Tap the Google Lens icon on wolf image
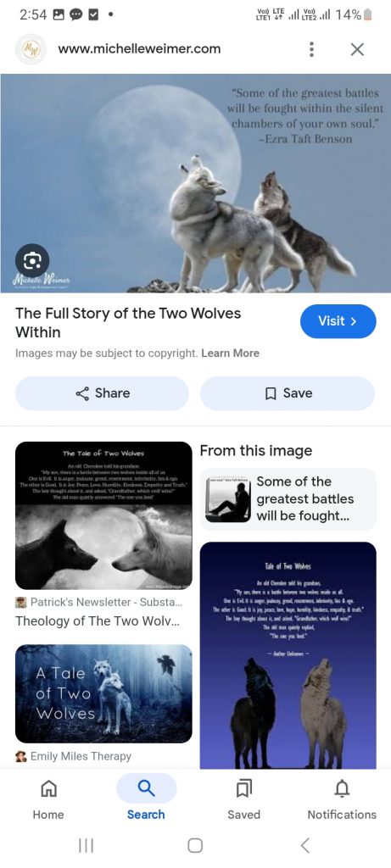 (x=32, y=260)
